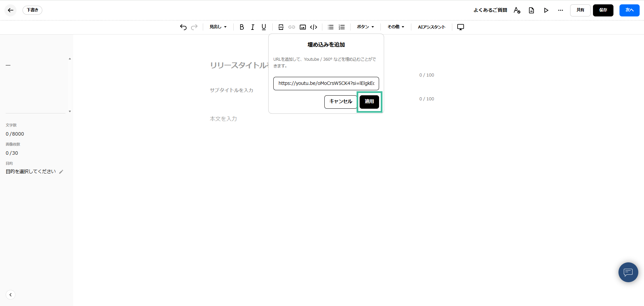Open the AIアシスタント menu item
The height and width of the screenshot is (306, 644).
[431, 27]
